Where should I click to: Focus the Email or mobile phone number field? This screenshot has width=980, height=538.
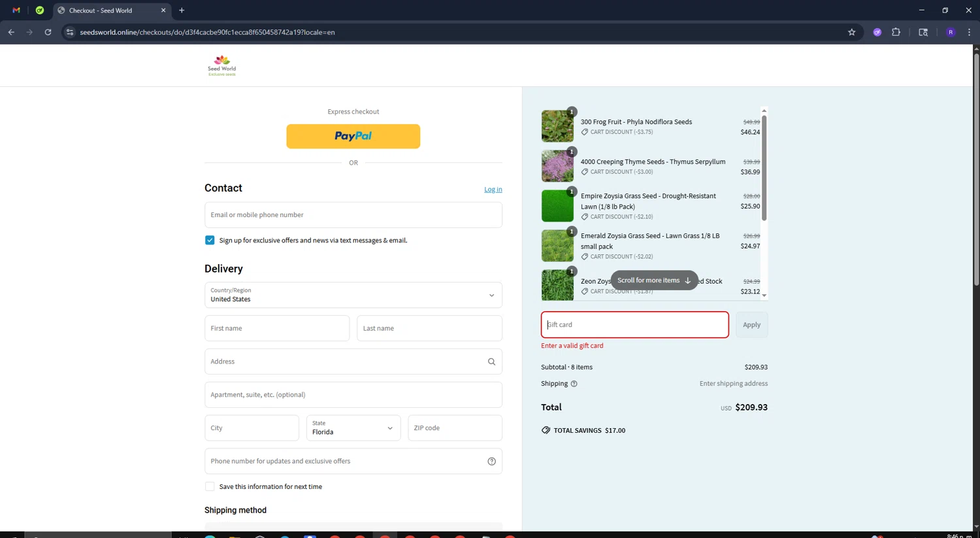pyautogui.click(x=353, y=214)
